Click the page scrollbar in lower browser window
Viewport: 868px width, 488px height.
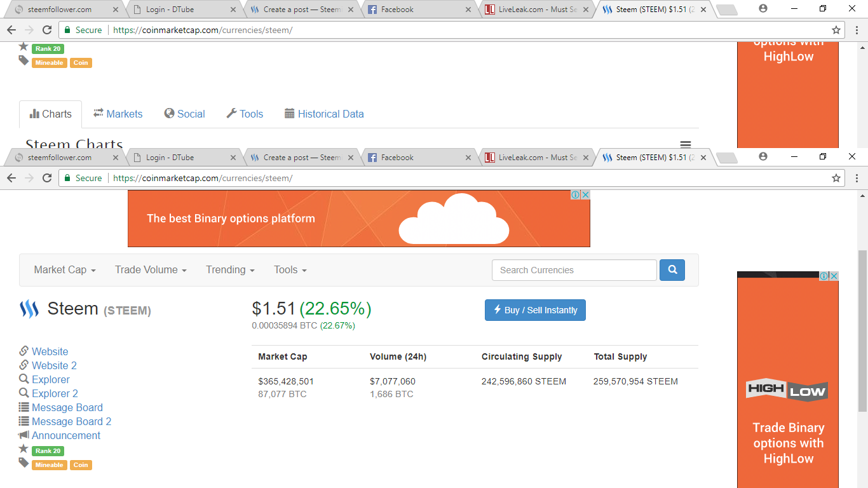[x=862, y=330]
